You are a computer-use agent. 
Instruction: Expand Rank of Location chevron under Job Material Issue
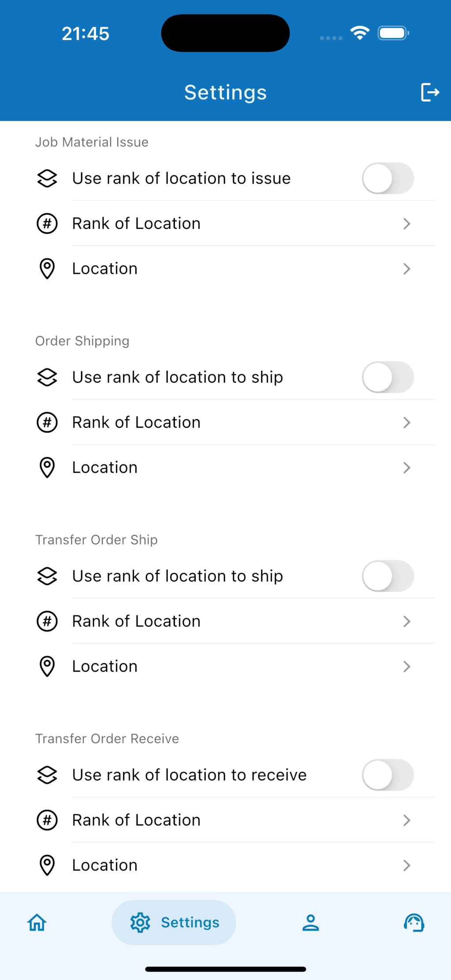point(407,224)
